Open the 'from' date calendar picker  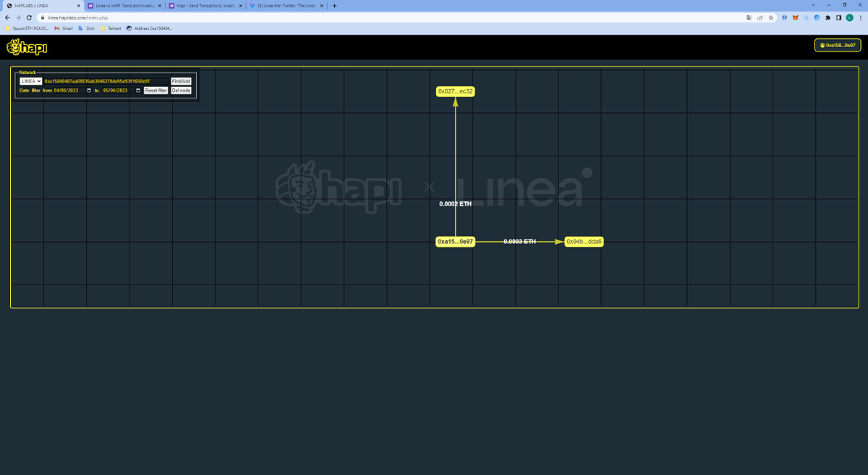(x=88, y=90)
